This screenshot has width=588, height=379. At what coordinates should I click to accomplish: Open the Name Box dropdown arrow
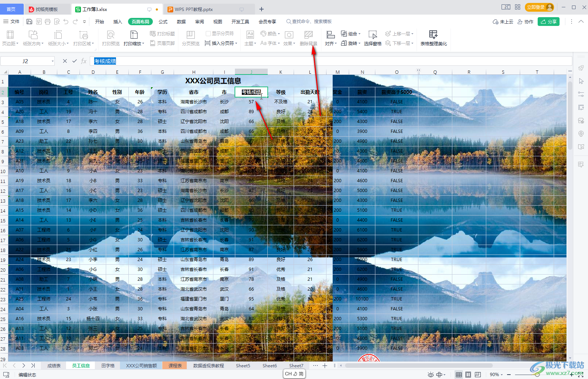point(53,61)
